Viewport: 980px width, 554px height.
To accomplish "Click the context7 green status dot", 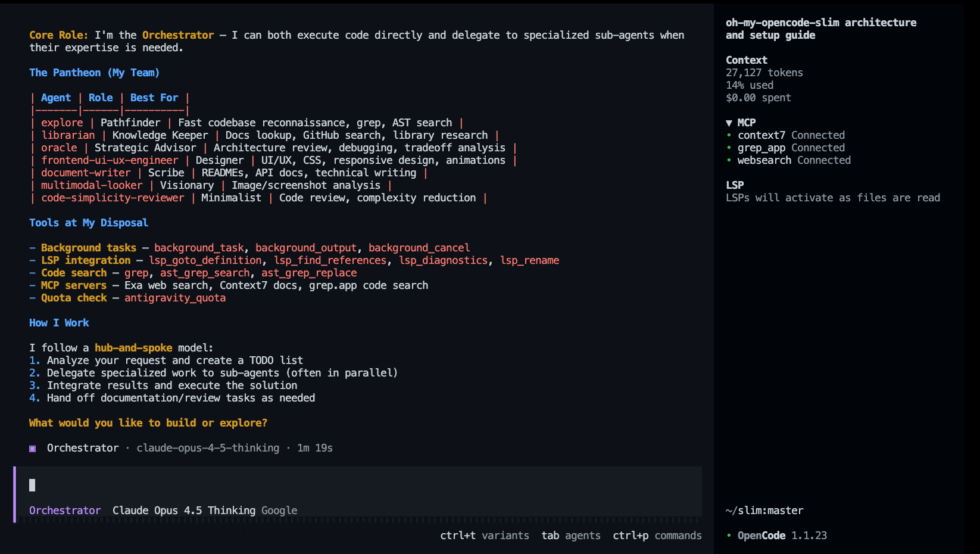I will pyautogui.click(x=729, y=135).
